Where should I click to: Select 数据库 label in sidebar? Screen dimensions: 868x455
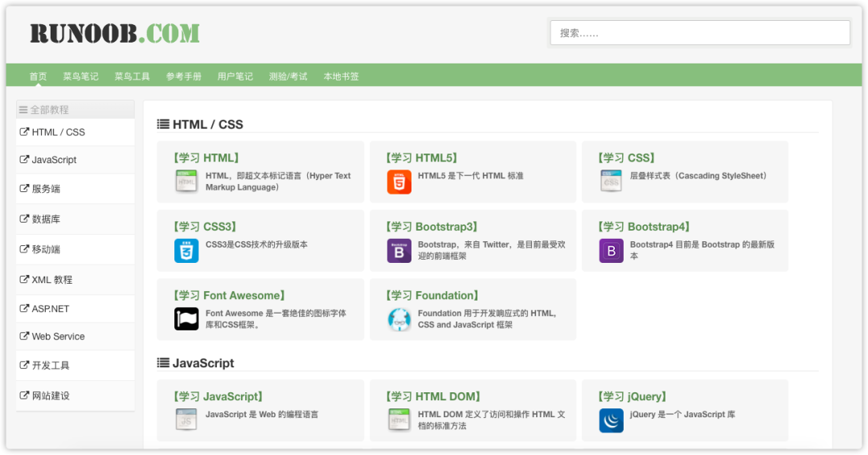(x=46, y=219)
